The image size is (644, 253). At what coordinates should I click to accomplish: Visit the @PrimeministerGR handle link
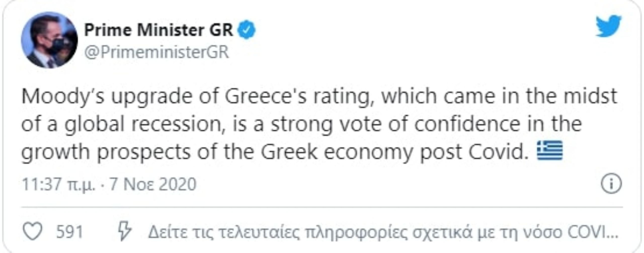click(156, 52)
